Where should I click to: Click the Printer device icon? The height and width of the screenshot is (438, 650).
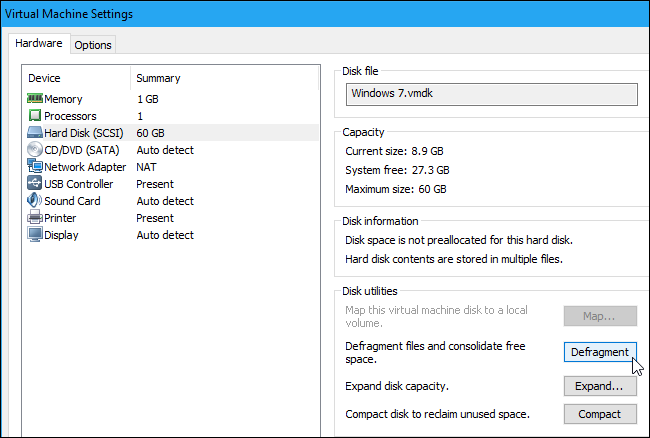pyautogui.click(x=35, y=218)
